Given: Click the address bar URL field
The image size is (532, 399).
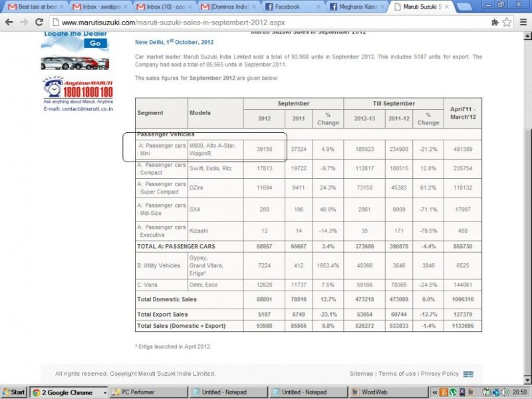Looking at the screenshot, I should click(x=270, y=23).
